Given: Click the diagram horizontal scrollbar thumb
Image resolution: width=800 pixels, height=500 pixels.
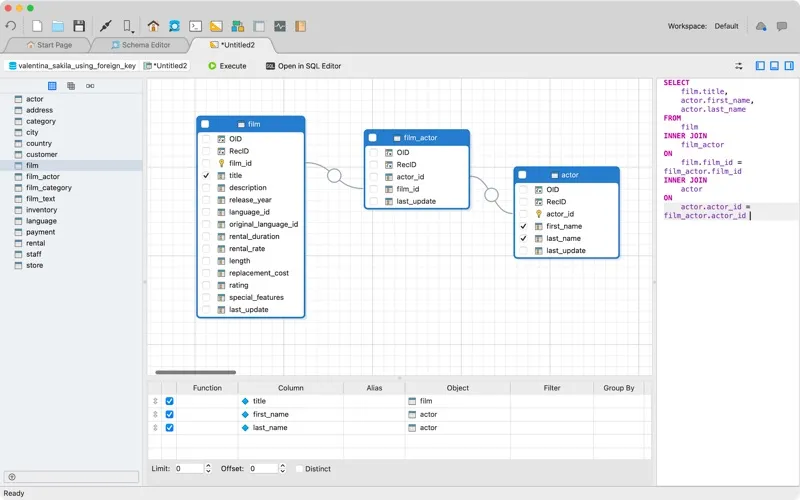Looking at the screenshot, I should (x=195, y=372).
